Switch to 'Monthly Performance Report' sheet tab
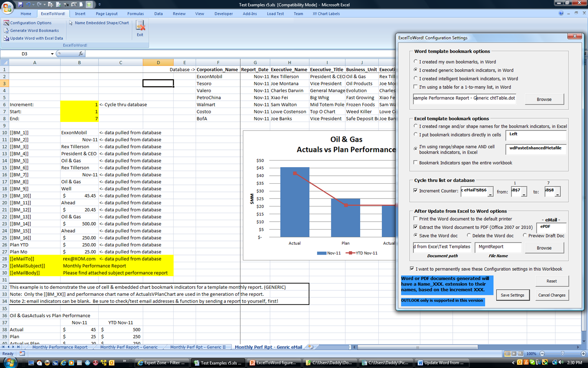This screenshot has width=588, height=368. coord(60,347)
